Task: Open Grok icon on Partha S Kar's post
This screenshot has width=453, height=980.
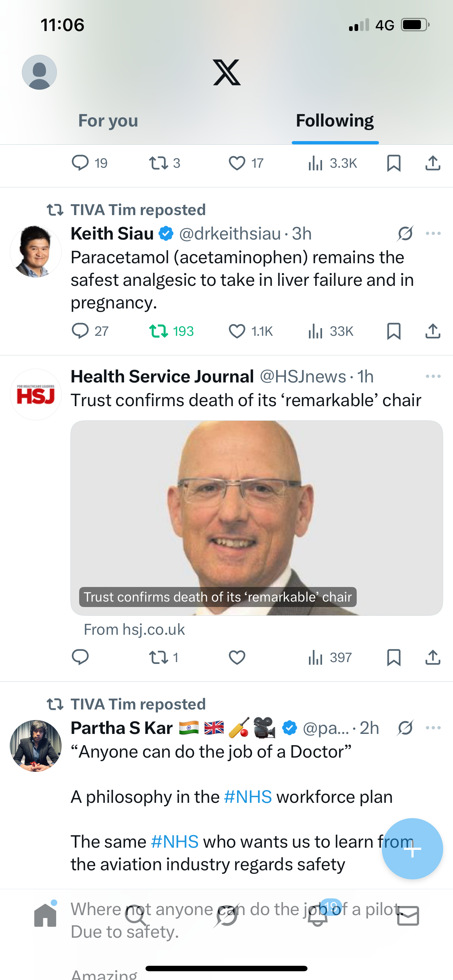Action: [405, 728]
